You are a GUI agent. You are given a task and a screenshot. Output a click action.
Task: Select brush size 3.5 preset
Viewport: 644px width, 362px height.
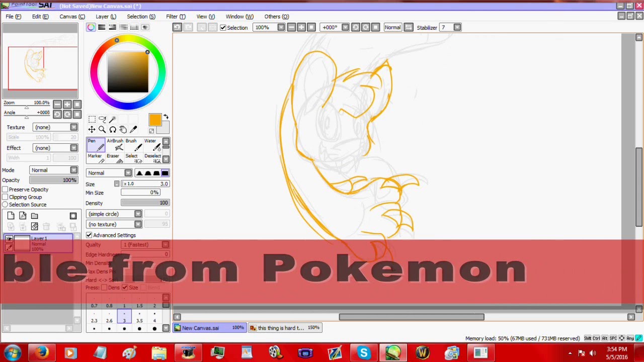click(x=139, y=317)
